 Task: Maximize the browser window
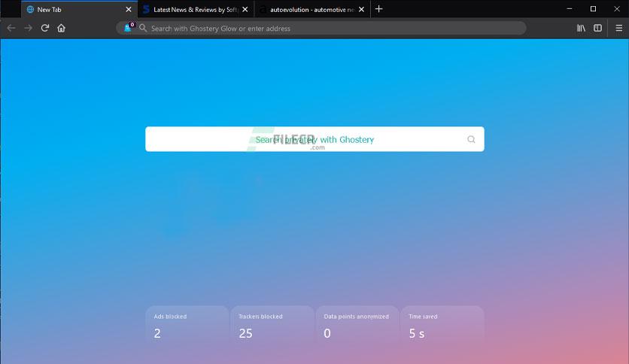(593, 9)
